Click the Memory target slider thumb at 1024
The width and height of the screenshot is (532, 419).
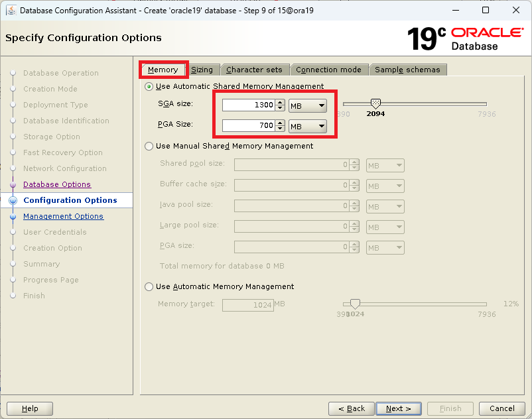coord(355,304)
